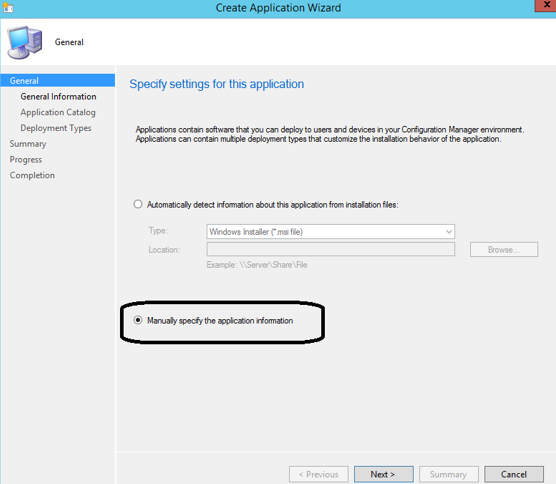Open General Information in navigation pane

(59, 96)
